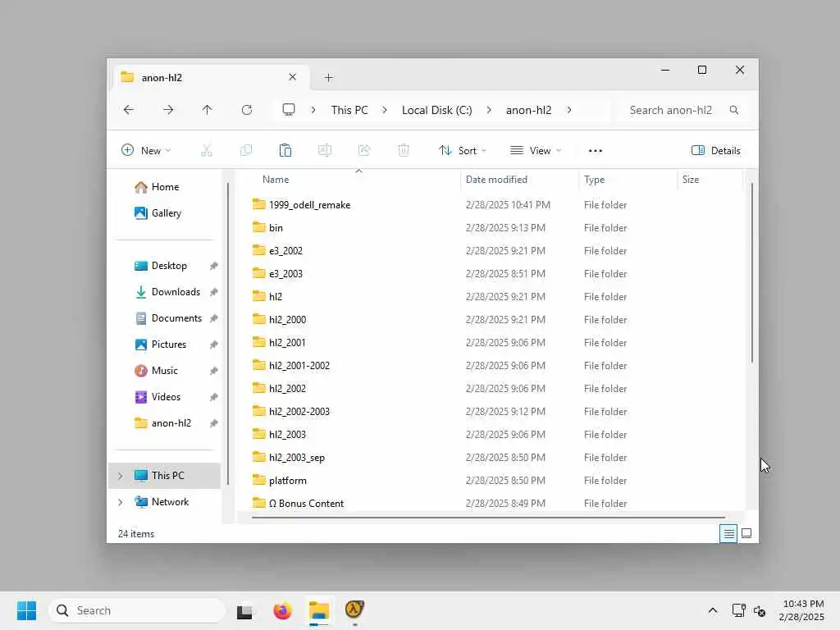The image size is (840, 630).
Task: Click the pin icon next to Downloads
Action: 214,292
